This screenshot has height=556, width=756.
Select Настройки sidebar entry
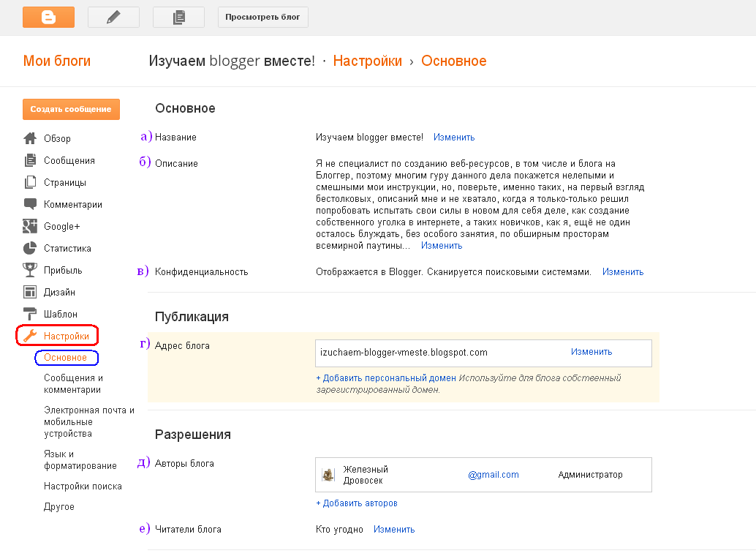[x=66, y=337]
